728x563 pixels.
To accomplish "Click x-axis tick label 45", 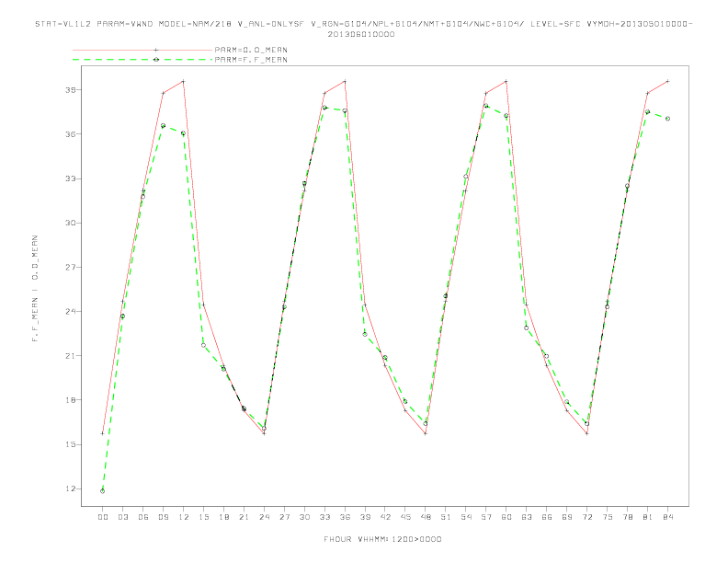I will click(405, 517).
